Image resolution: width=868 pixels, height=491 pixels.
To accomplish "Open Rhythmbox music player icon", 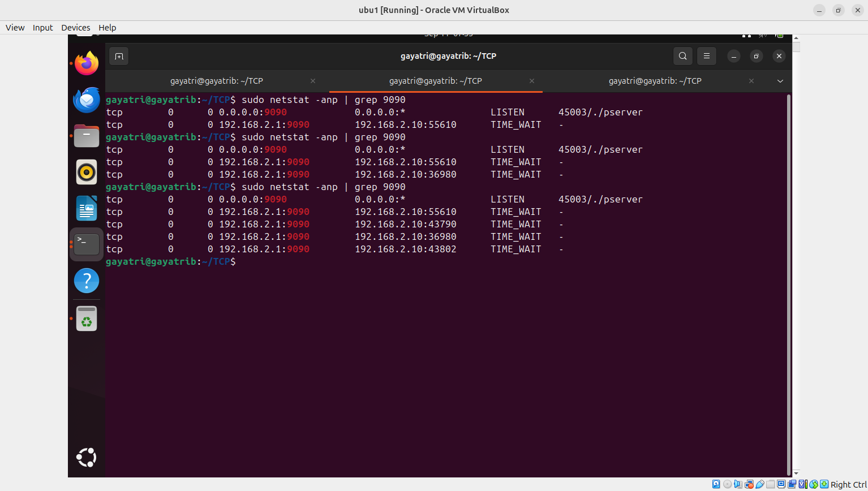I will tap(87, 172).
